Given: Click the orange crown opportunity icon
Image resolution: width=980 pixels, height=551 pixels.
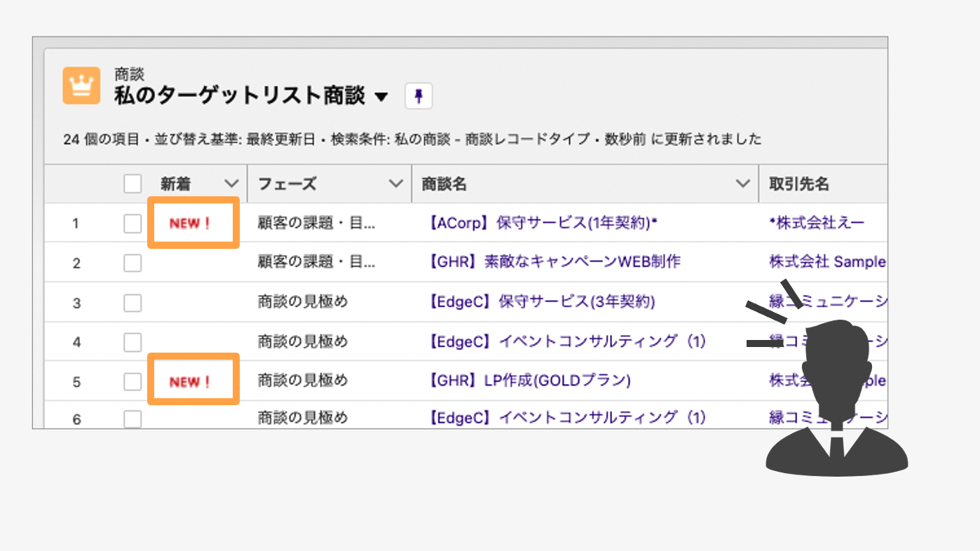Looking at the screenshot, I should (x=81, y=86).
